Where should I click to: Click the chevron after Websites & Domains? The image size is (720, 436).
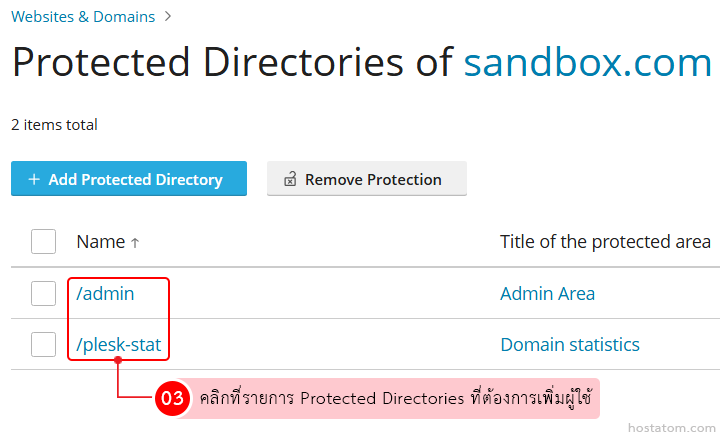[168, 16]
